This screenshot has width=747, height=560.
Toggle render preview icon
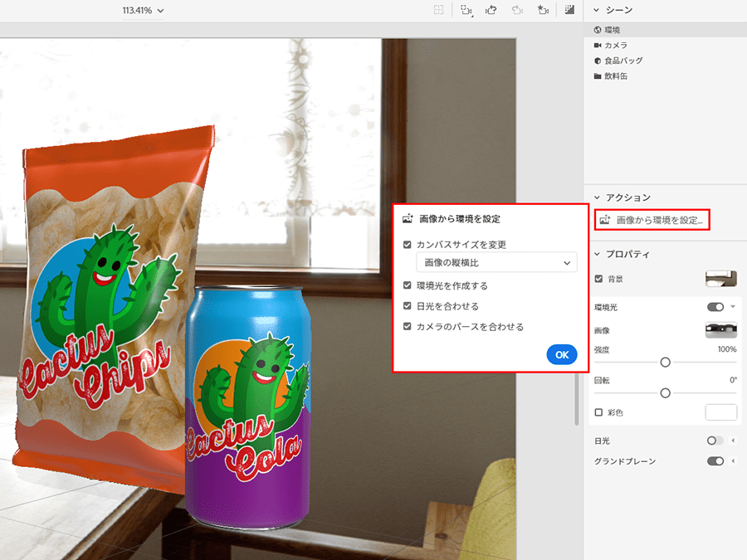click(x=569, y=10)
